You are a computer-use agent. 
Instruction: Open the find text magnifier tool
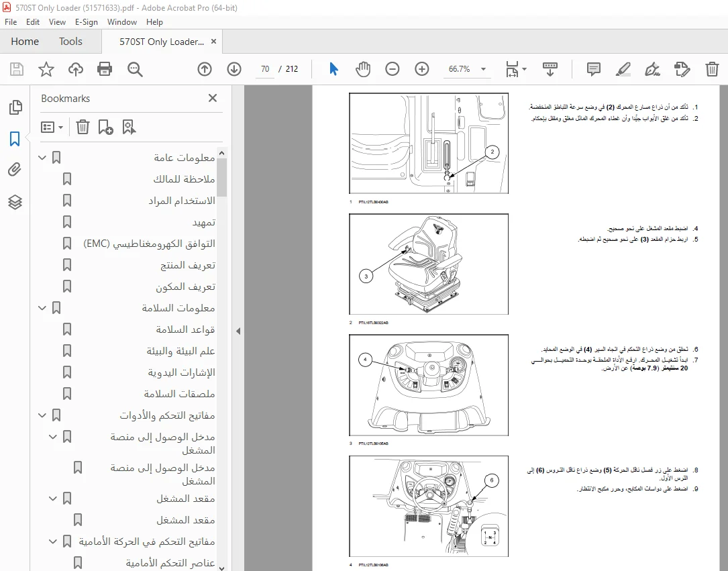[x=135, y=69]
